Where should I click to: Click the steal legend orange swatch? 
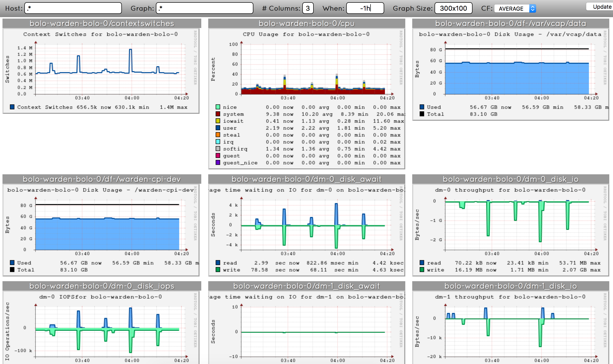(218, 135)
